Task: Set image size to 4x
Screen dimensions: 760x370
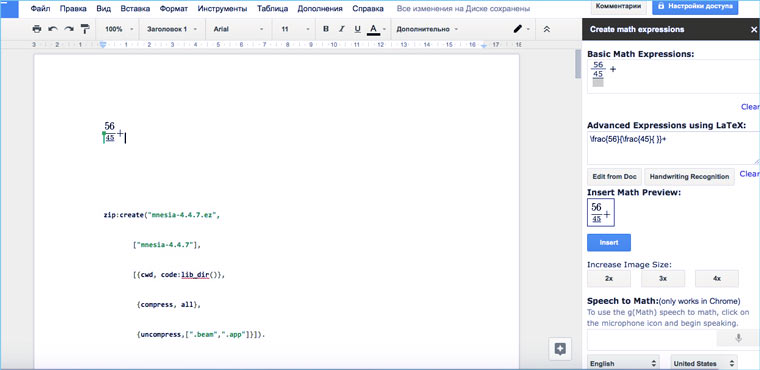Action: (717, 279)
